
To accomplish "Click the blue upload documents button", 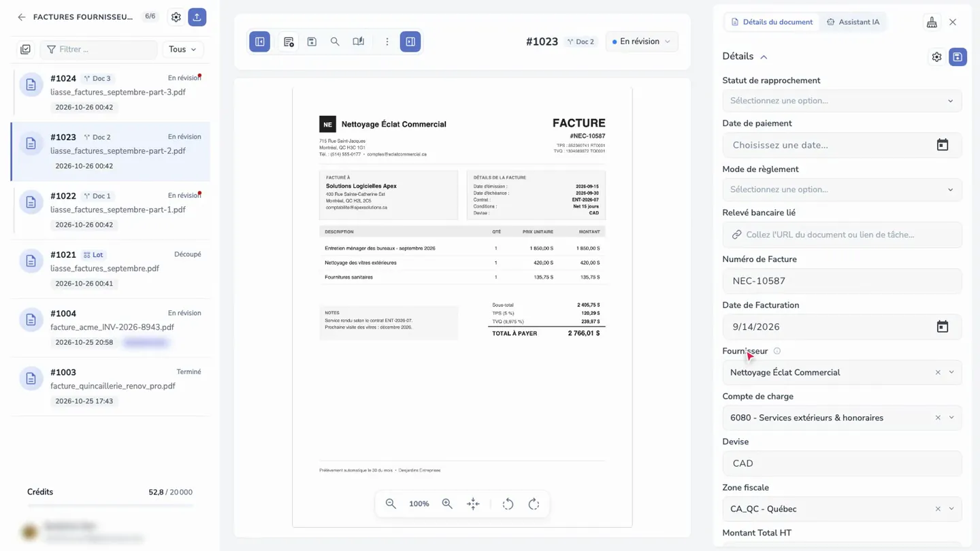I will click(197, 17).
